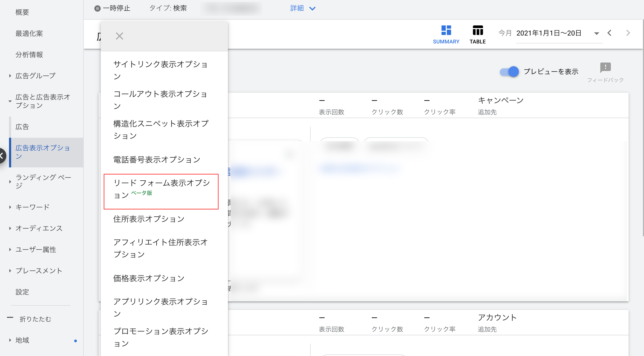The height and width of the screenshot is (356, 644).
Task: Open the date range dropdown arrow
Action: [596, 33]
